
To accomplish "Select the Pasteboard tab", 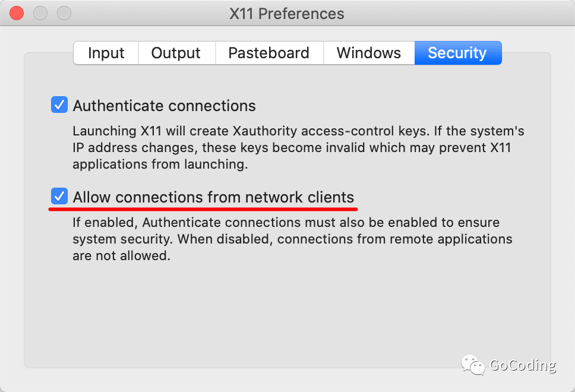I will [x=269, y=53].
